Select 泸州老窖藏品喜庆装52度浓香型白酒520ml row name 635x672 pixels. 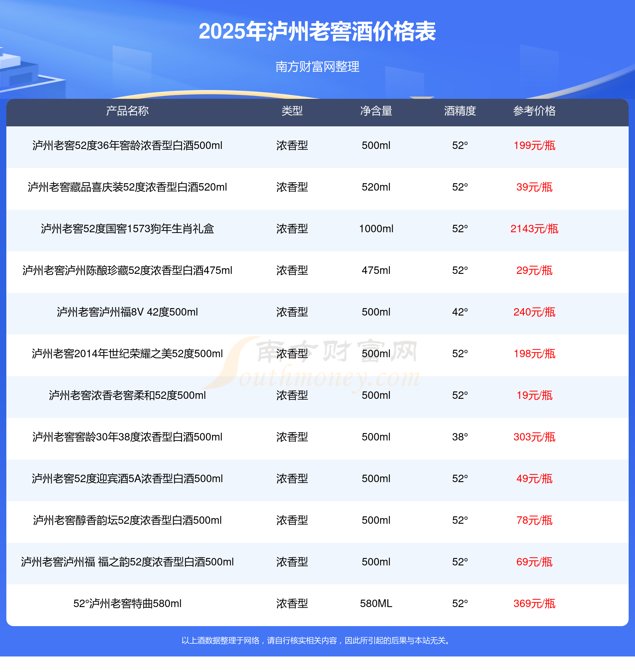tap(127, 187)
